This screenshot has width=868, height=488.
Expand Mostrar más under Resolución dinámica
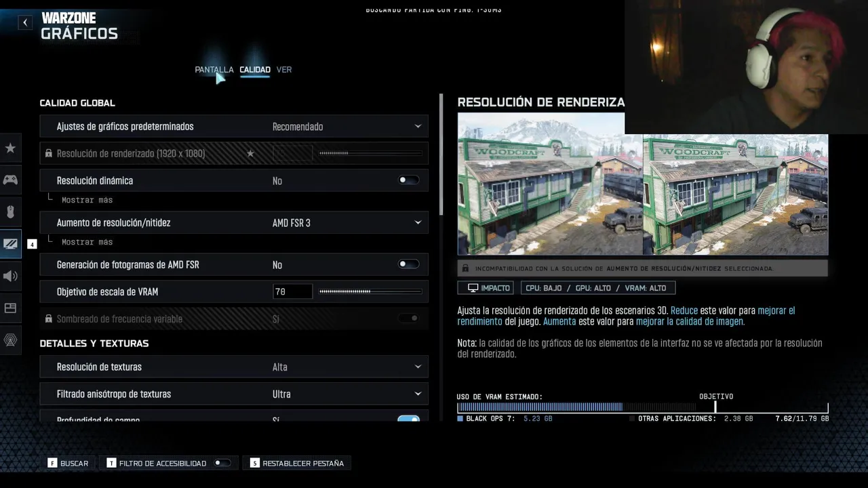coord(87,200)
